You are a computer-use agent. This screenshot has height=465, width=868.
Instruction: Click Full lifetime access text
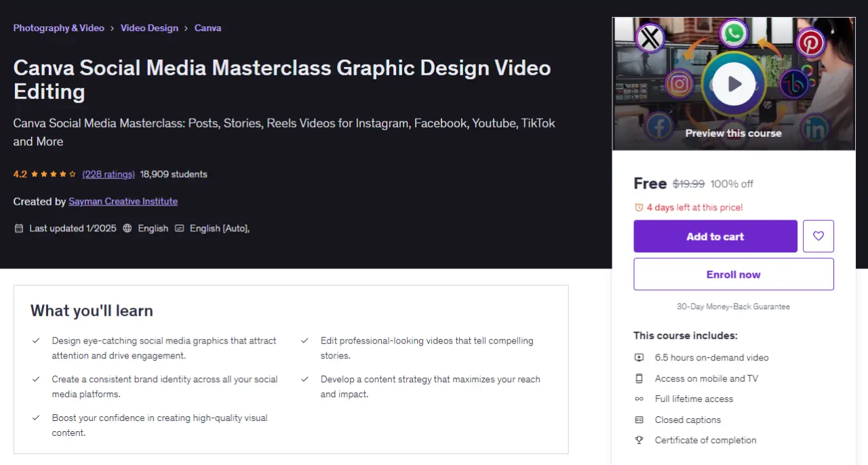pyautogui.click(x=694, y=399)
